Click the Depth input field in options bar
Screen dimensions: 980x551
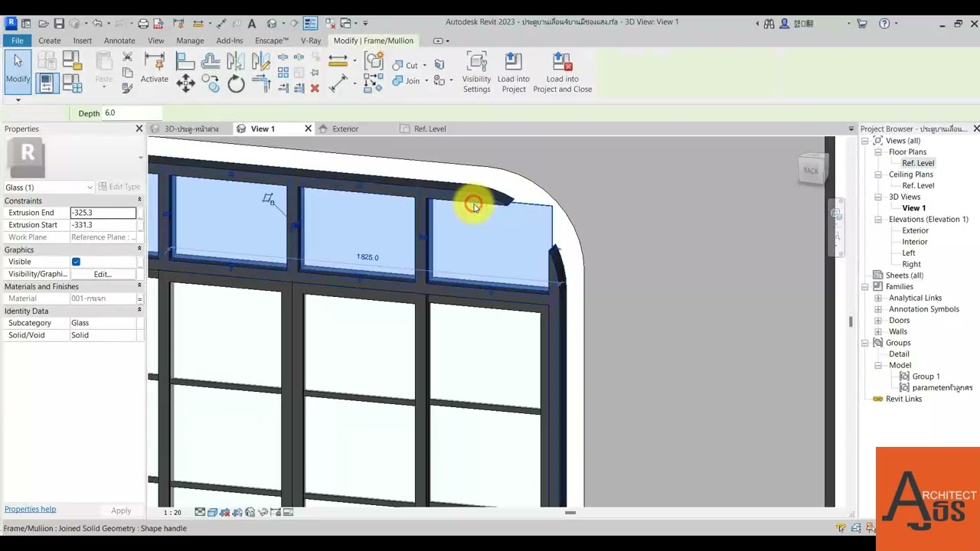tap(132, 113)
